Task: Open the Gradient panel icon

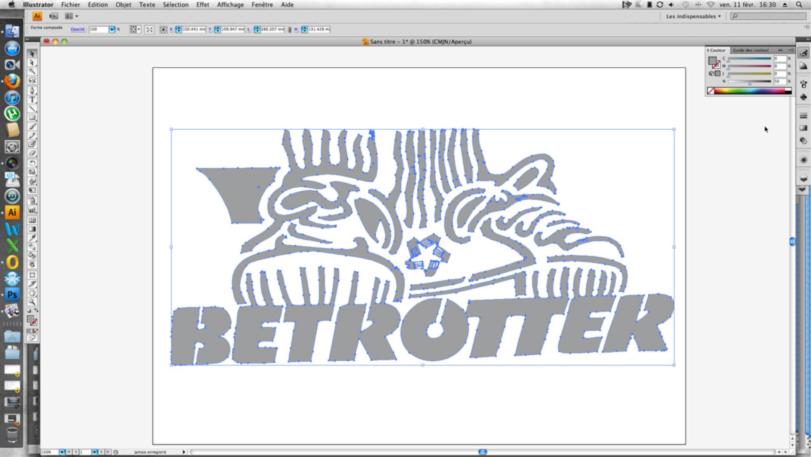Action: [803, 128]
